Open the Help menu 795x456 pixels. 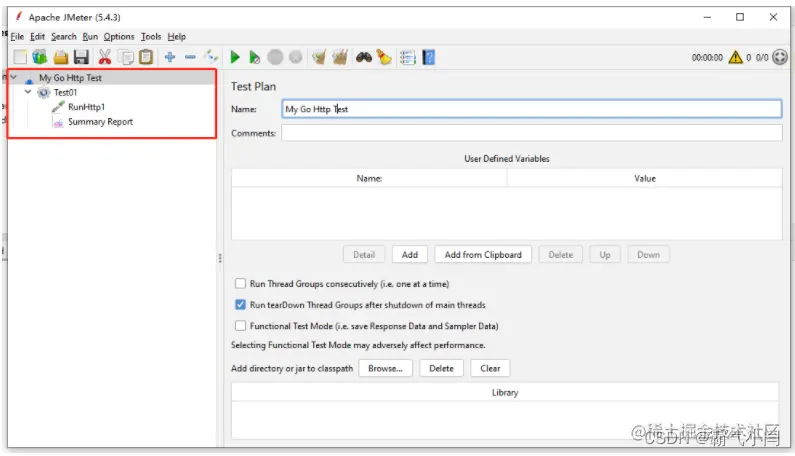pos(177,37)
